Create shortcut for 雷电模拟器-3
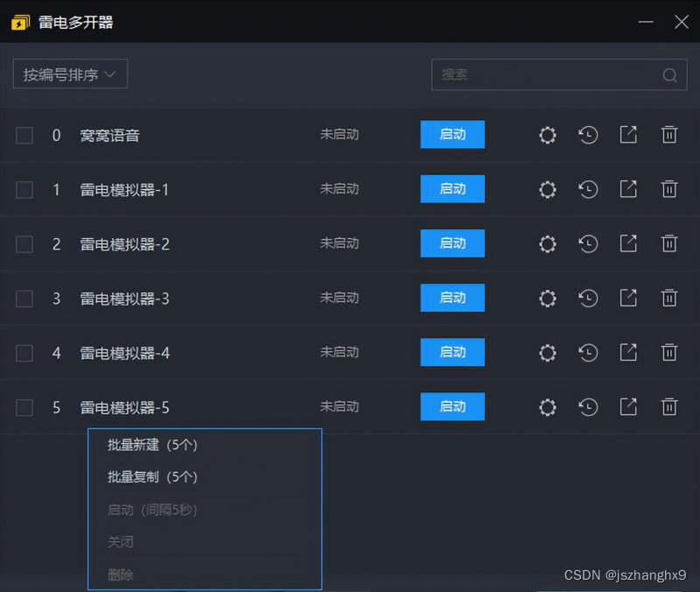This screenshot has height=592, width=700. tap(628, 298)
